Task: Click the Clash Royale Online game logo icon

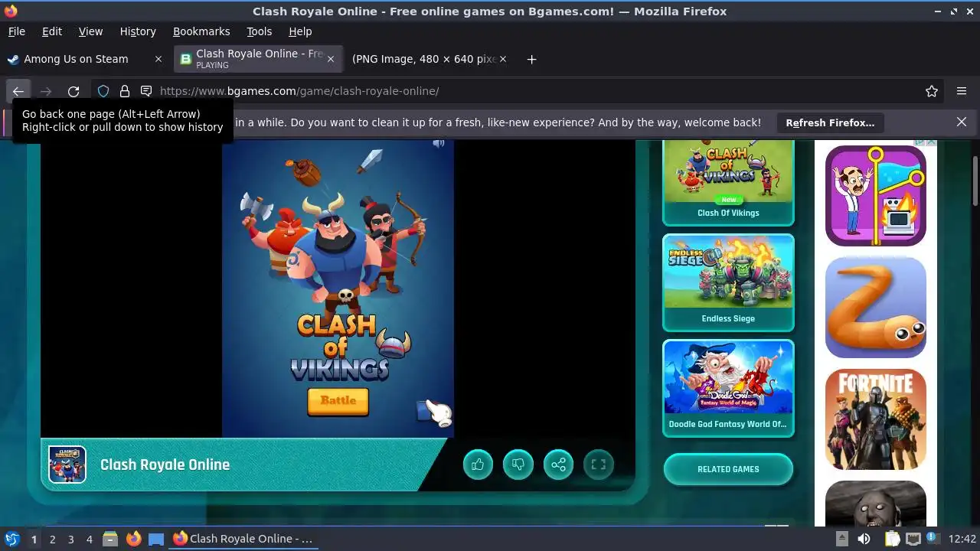Action: (x=67, y=465)
